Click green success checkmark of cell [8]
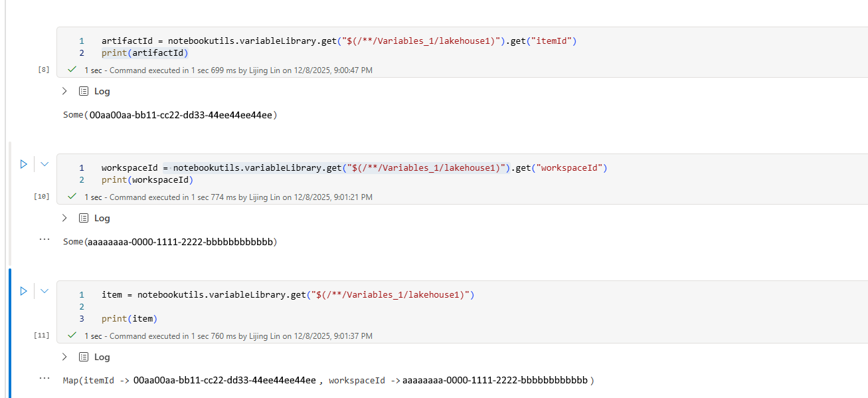868x398 pixels. (x=72, y=70)
